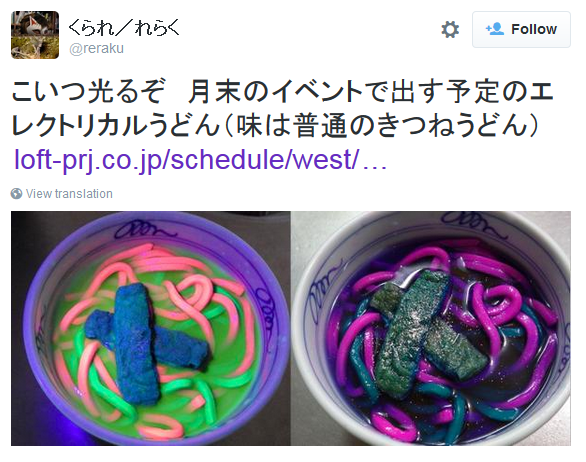Click the tweet's first line こいつ光るぞ
The height and width of the screenshot is (462, 586).
(88, 92)
